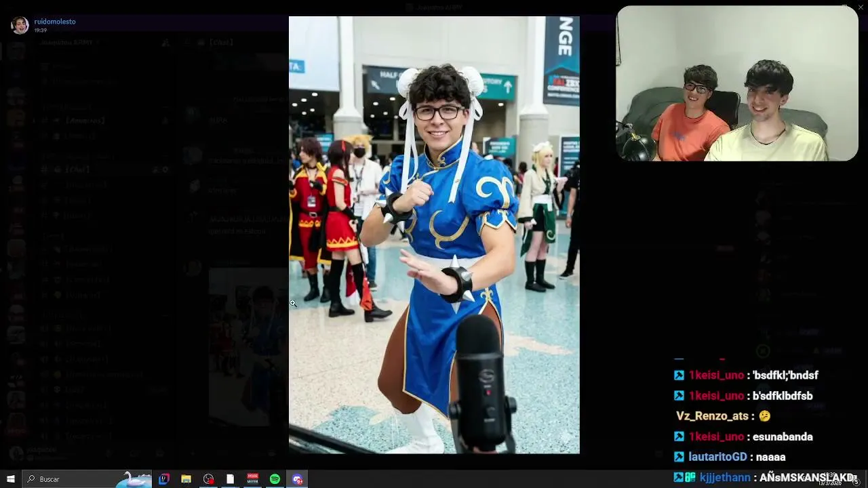
Task: Click 1keisi_uno message 'b'sdfklbdfsb'
Action: (x=783, y=396)
